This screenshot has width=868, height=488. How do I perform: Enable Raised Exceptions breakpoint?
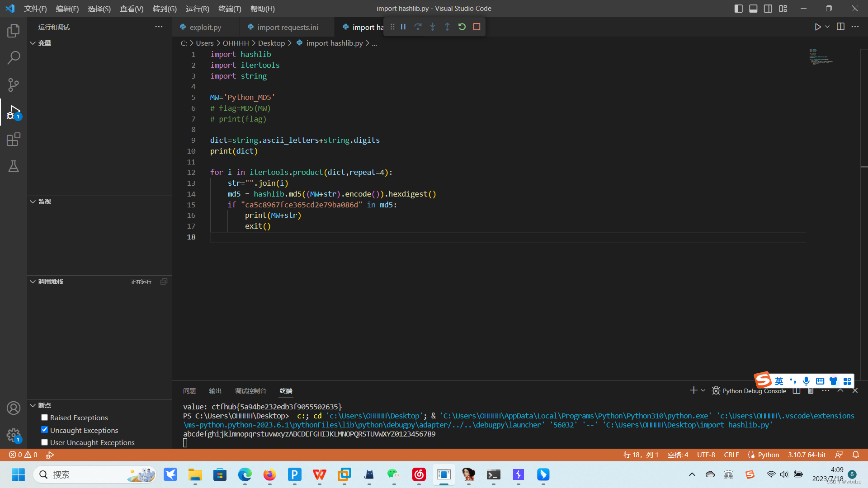(44, 418)
